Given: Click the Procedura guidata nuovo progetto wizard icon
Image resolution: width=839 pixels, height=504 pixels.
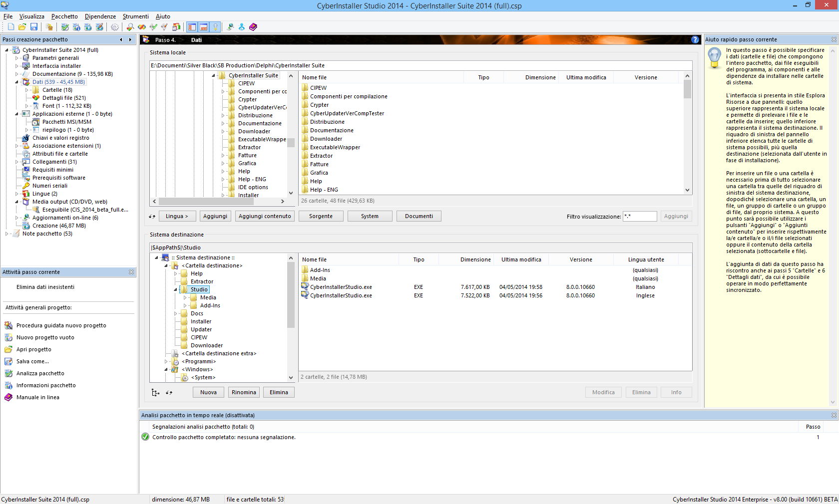Looking at the screenshot, I should (x=8, y=325).
